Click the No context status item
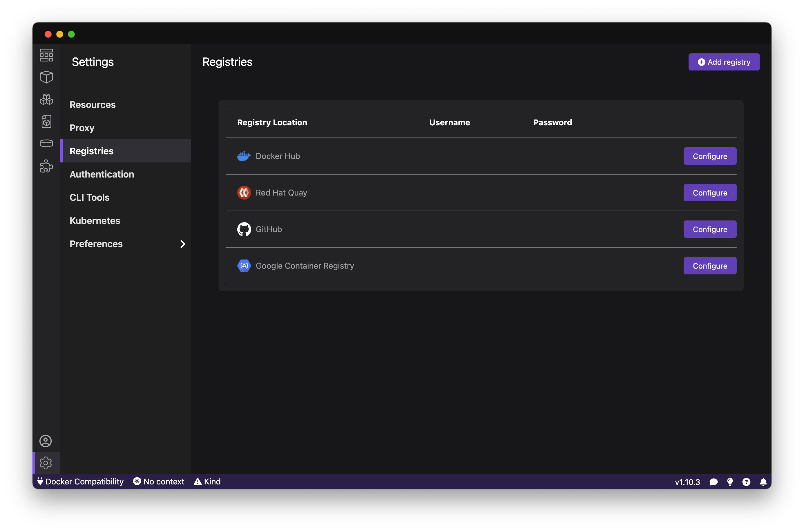 point(159,482)
